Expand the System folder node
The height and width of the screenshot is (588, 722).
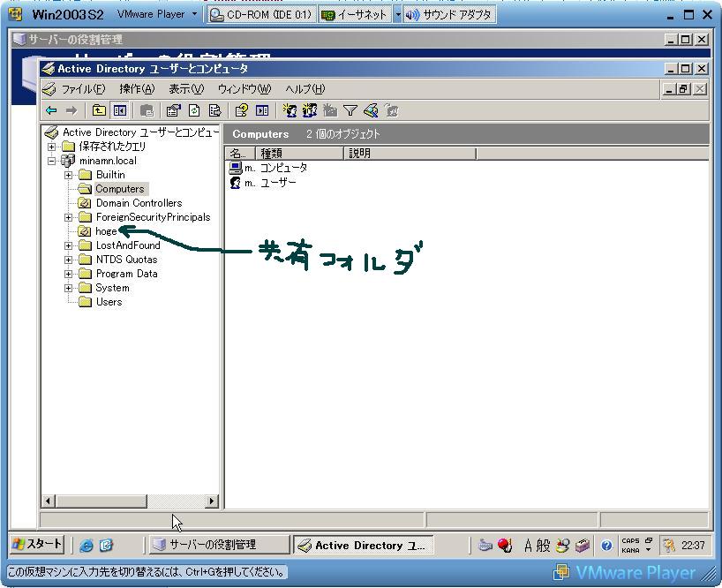tap(68, 289)
